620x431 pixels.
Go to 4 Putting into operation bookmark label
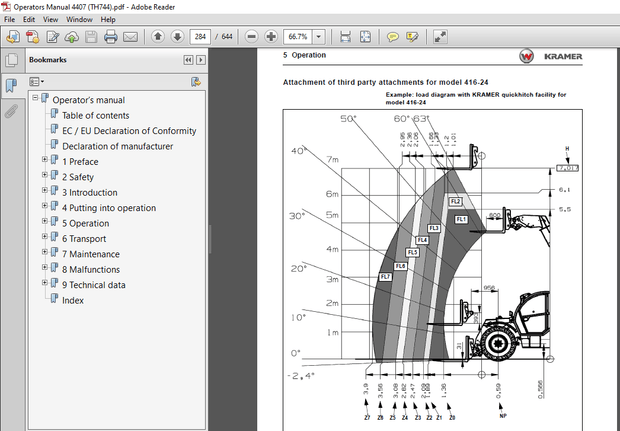[x=109, y=208]
